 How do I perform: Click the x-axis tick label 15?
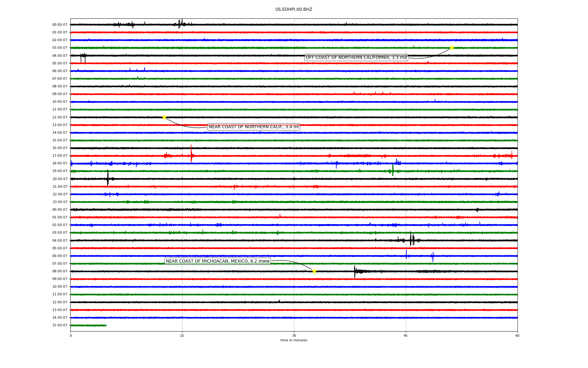[182, 335]
